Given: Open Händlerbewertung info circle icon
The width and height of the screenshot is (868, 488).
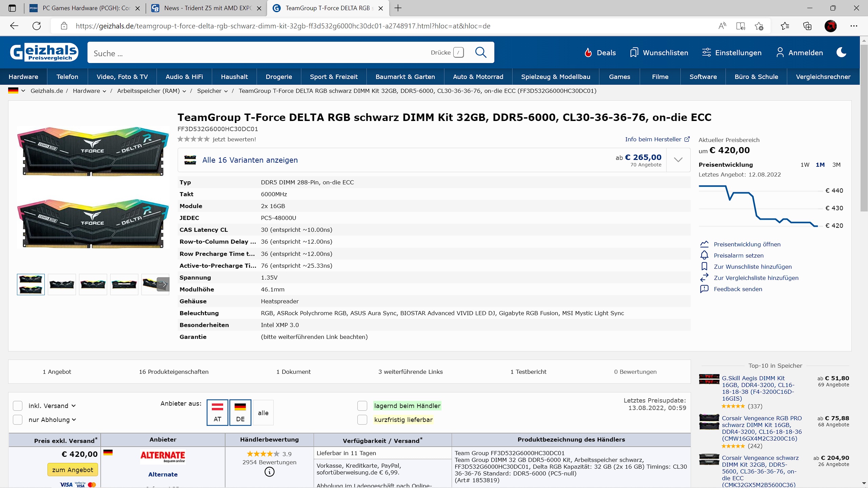Looking at the screenshot, I should (269, 472).
